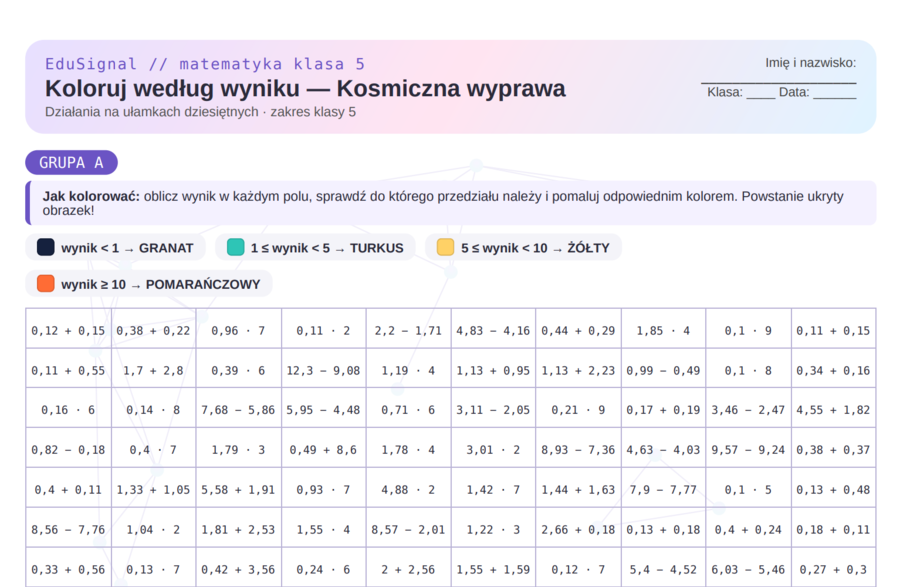Click the name line under 'Imię i nazwisko:'
The width and height of the screenshot is (900, 587).
pos(778,83)
